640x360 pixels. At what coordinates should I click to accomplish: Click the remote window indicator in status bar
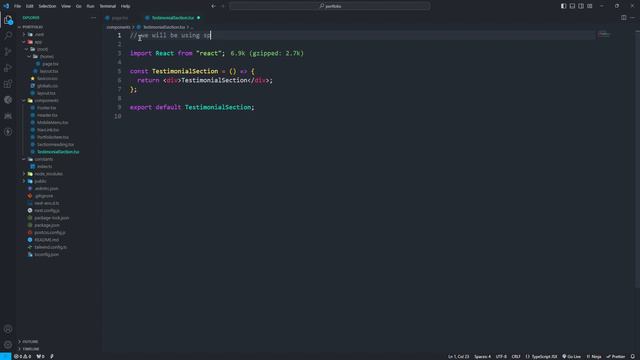[x=5, y=356]
